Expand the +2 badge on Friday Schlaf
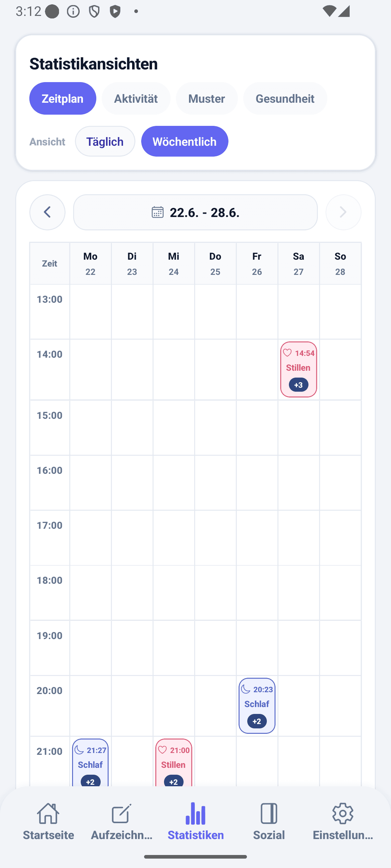 (x=257, y=721)
